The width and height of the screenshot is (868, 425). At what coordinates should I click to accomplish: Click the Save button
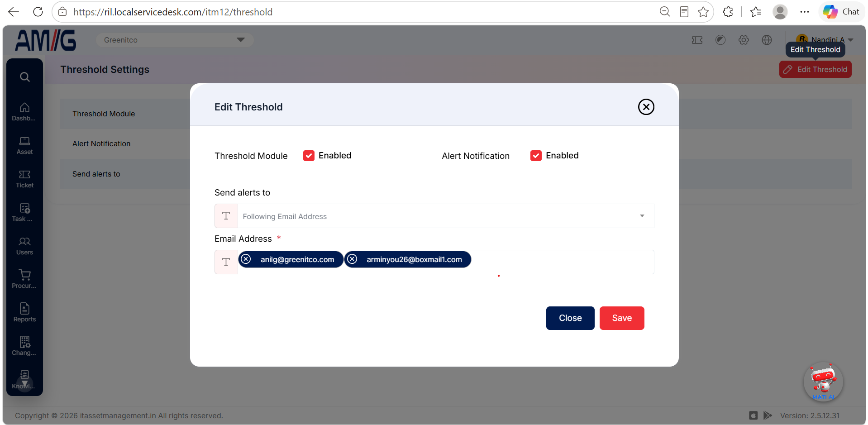click(622, 318)
